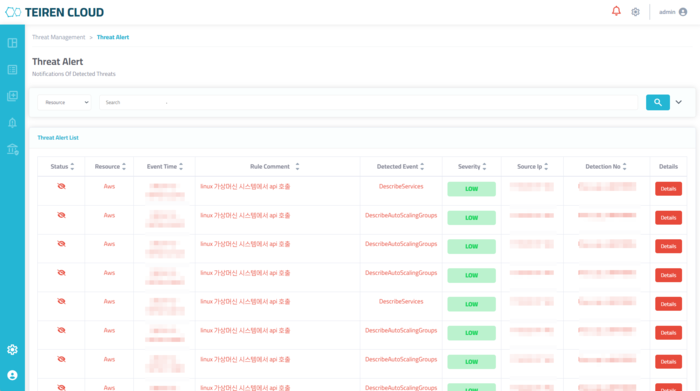Open Details for the first alert row

point(668,189)
